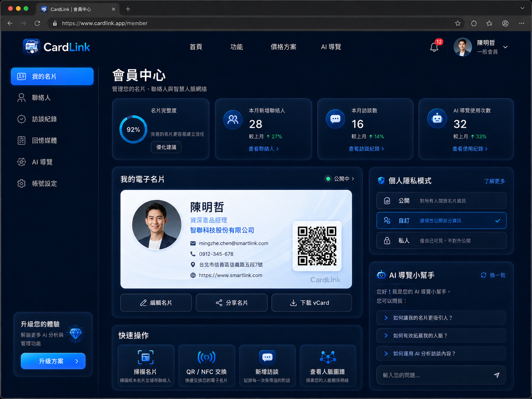
Task: Expand the user account dropdown chevron
Action: (506, 47)
